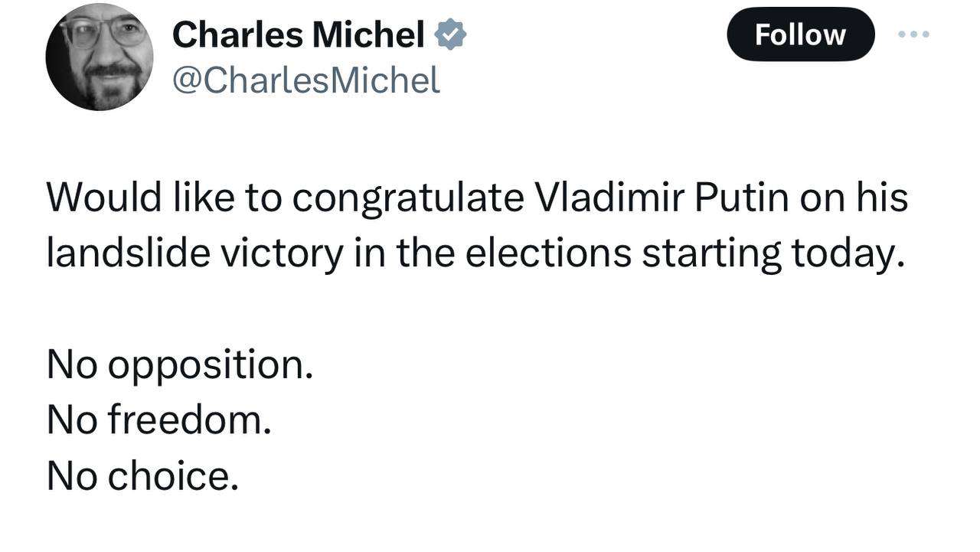Click the blue verified badge icon
The height and width of the screenshot is (552, 980).
click(451, 34)
